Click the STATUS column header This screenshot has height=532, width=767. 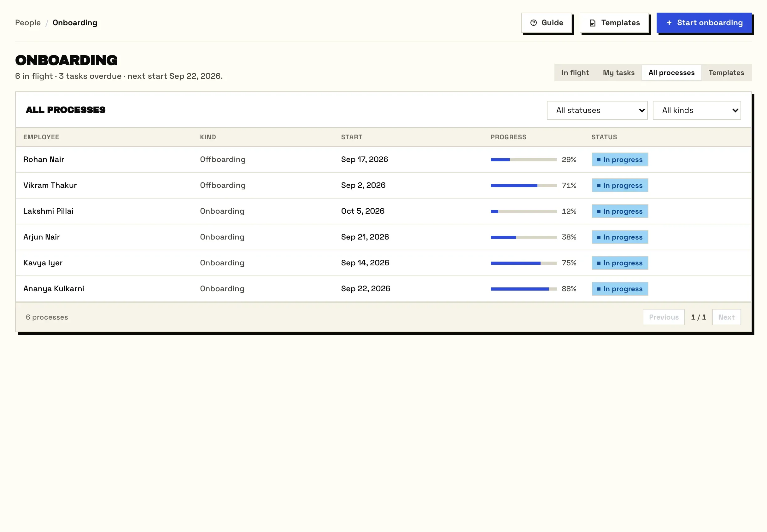pyautogui.click(x=604, y=137)
